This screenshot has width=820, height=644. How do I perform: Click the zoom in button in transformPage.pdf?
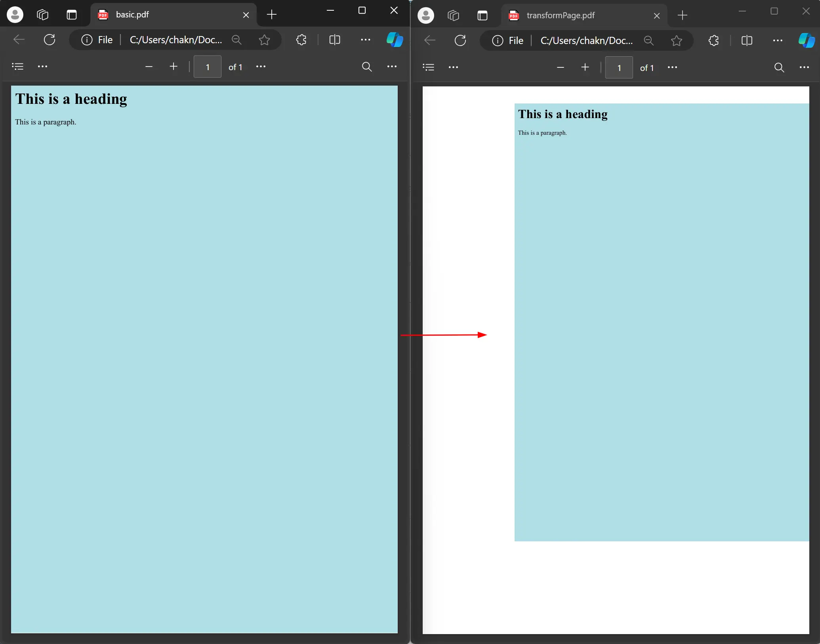[585, 67]
